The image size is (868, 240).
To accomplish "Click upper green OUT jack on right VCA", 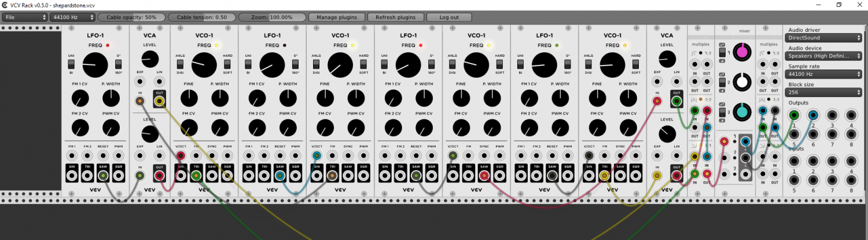I will (677, 101).
